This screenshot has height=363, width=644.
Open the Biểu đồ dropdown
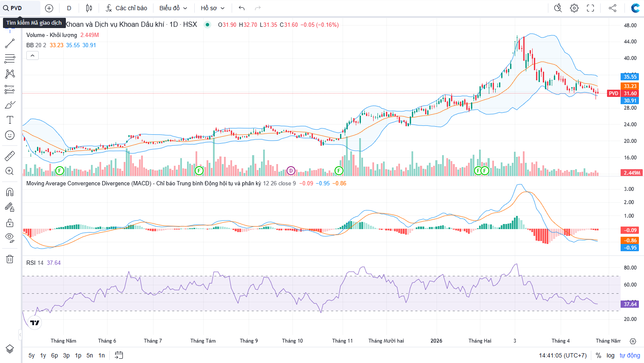(x=173, y=8)
